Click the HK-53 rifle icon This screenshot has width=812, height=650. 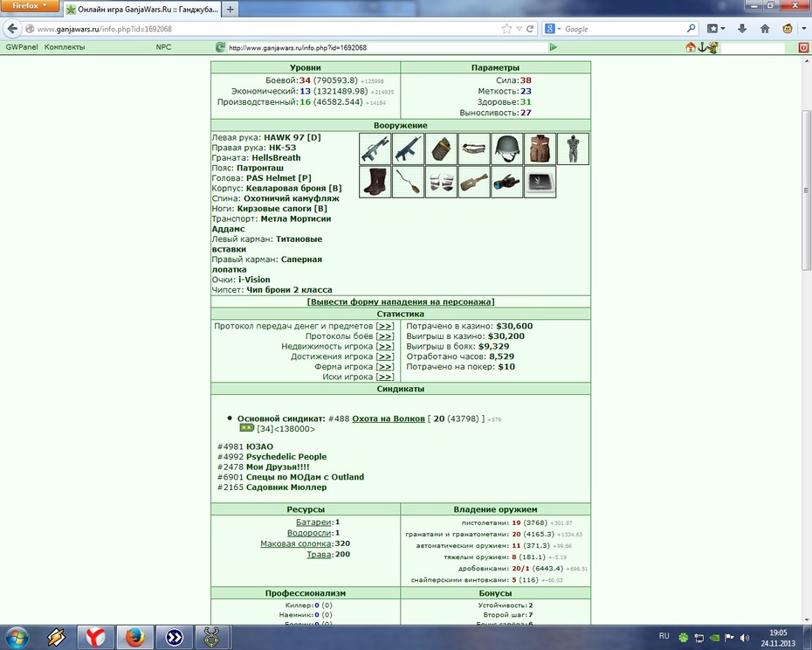[x=408, y=149]
